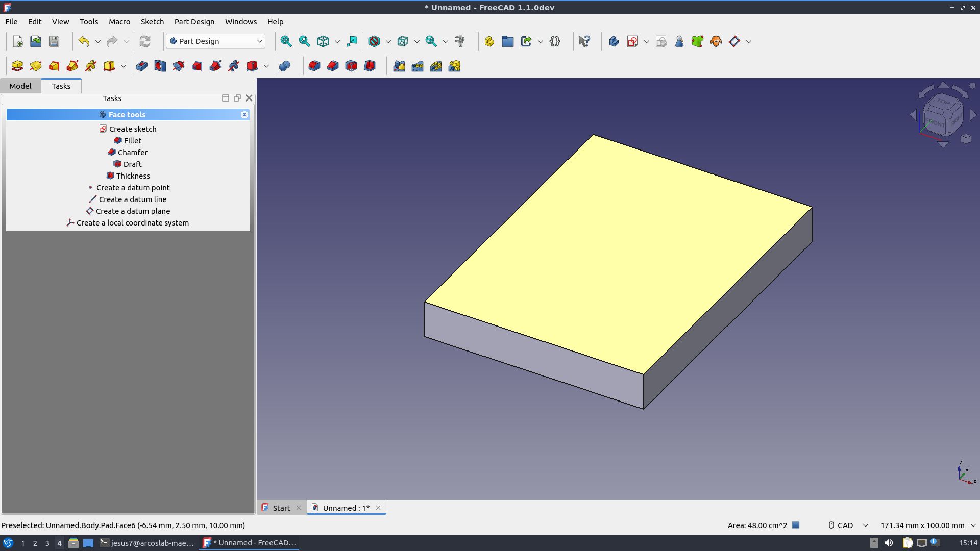The image size is (980, 551).
Task: Open the Measure caliper tool
Action: 460,41
